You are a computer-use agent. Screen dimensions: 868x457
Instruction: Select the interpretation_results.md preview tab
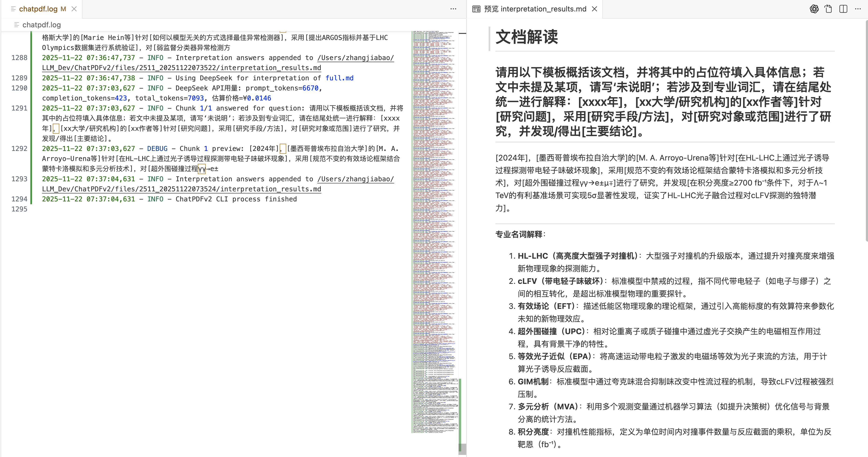pyautogui.click(x=535, y=9)
